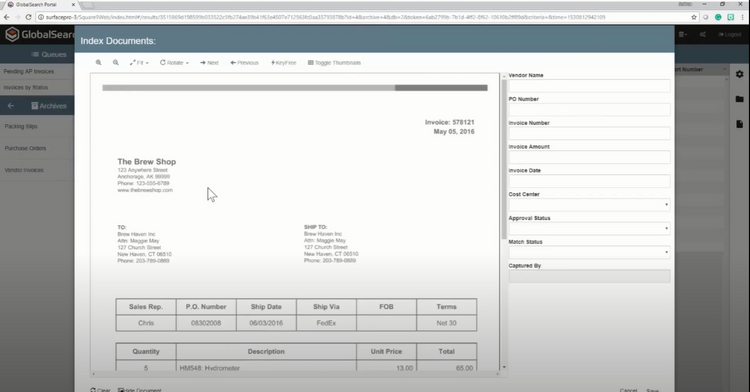750x392 pixels.
Task: Expand the Approval Status dropdown
Action: (589, 229)
